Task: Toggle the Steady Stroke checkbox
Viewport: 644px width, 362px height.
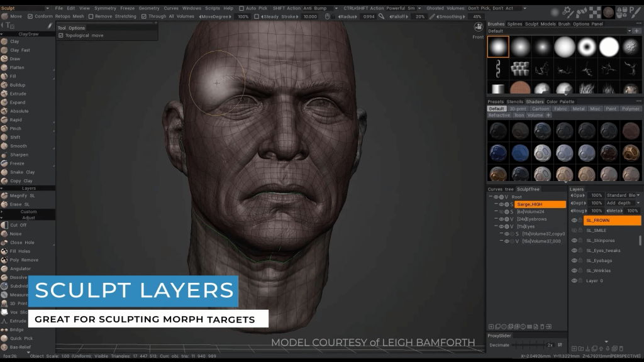Action: [257, 16]
